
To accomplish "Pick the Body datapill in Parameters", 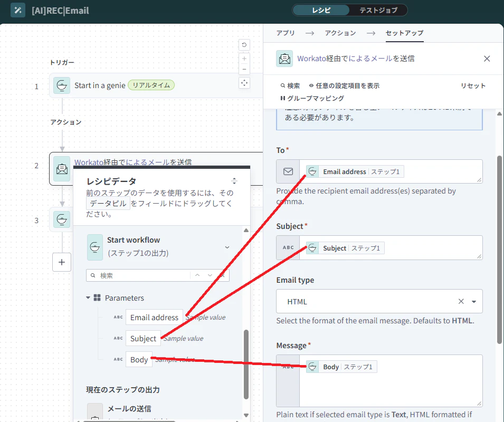I will [x=139, y=360].
